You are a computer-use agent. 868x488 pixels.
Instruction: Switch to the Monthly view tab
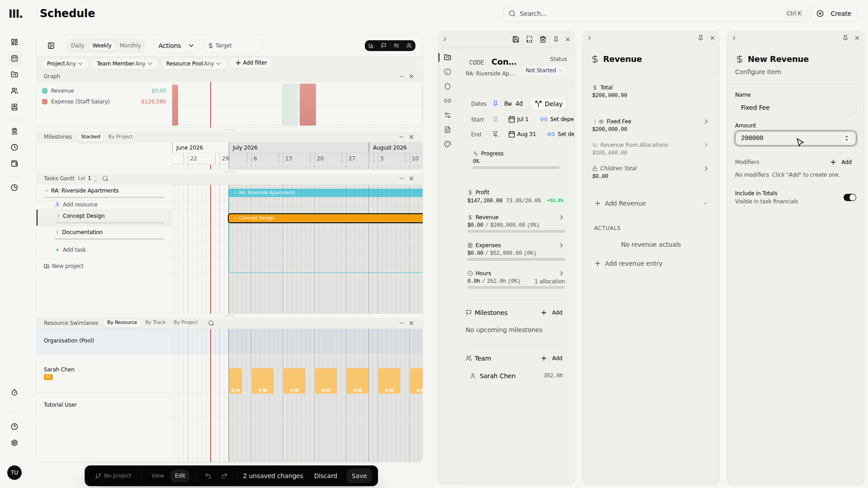pos(130,46)
